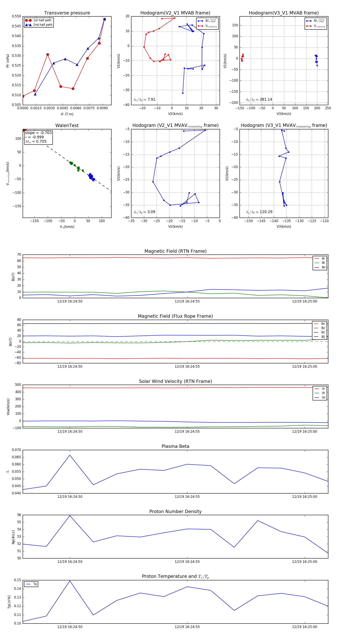Click the "WalenTest" plot title
This screenshot has height=644, width=351.
(67, 125)
